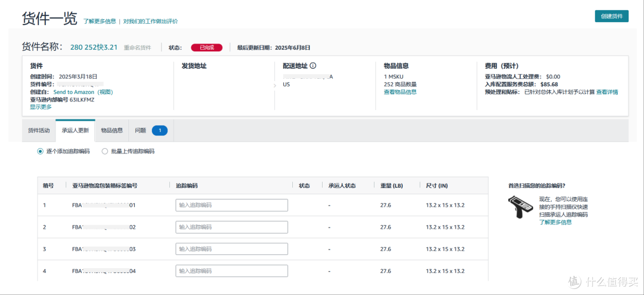Click the red 已完成 status badge
644x295 pixels.
pyautogui.click(x=206, y=48)
